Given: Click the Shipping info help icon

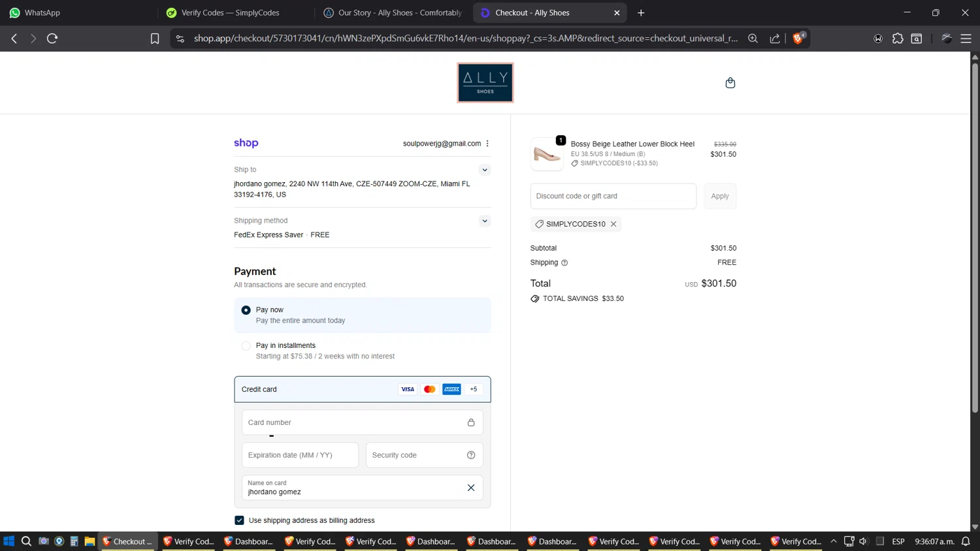Looking at the screenshot, I should click(564, 262).
